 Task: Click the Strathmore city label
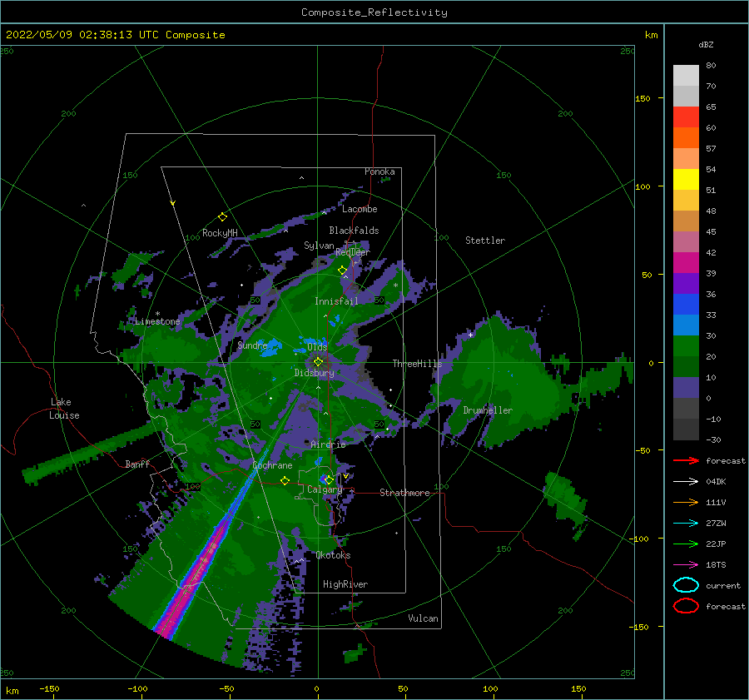(404, 493)
